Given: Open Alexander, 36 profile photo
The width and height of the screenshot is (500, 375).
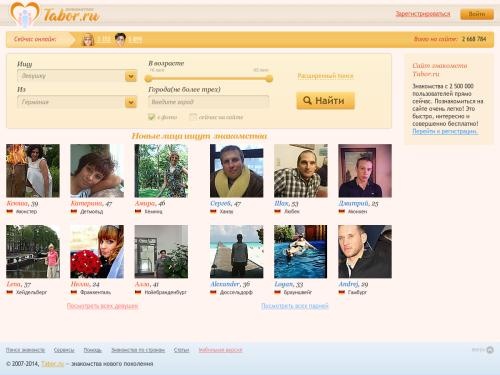Looking at the screenshot, I should (x=237, y=251).
